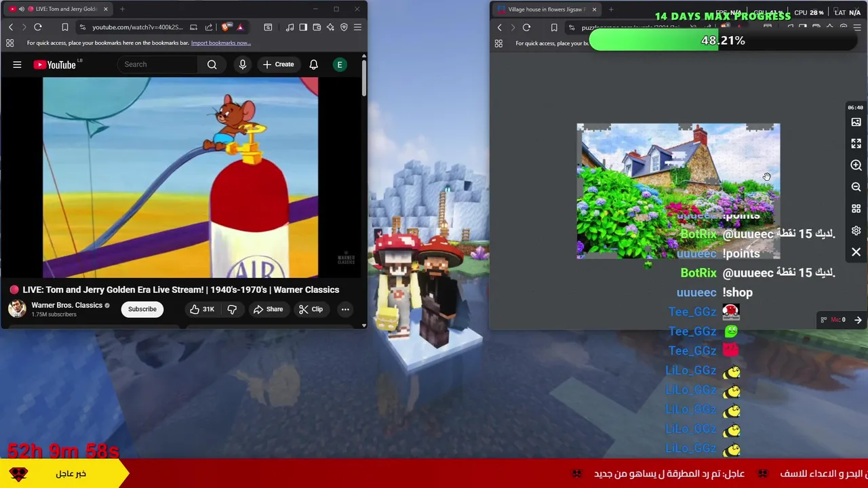Open a new tab in YouTube window
The image size is (868, 488).
pyautogui.click(x=122, y=9)
